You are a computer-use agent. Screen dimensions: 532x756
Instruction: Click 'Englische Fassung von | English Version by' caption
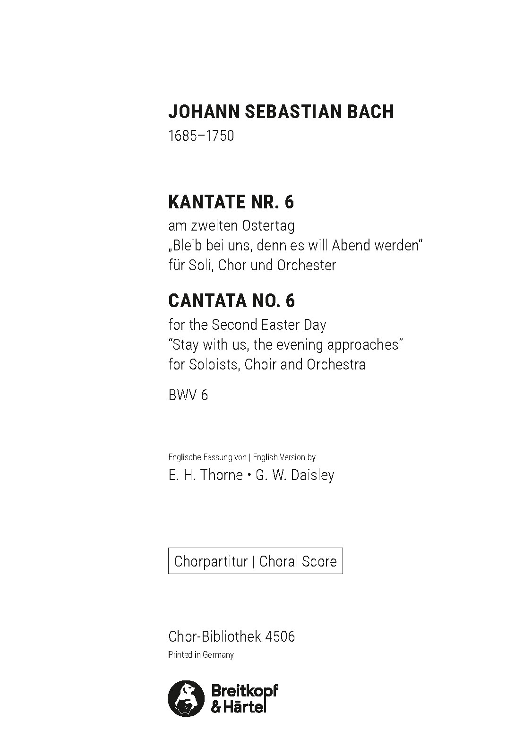[242, 457]
